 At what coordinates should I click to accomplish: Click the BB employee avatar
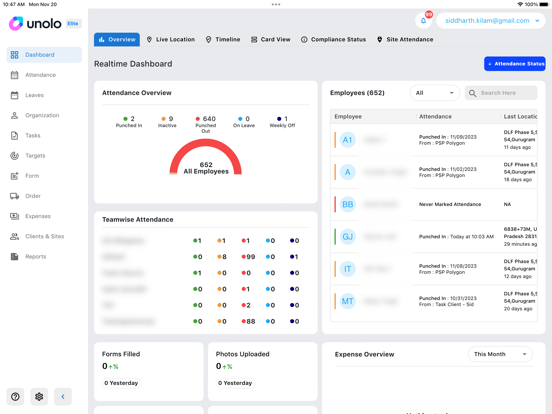click(x=347, y=205)
